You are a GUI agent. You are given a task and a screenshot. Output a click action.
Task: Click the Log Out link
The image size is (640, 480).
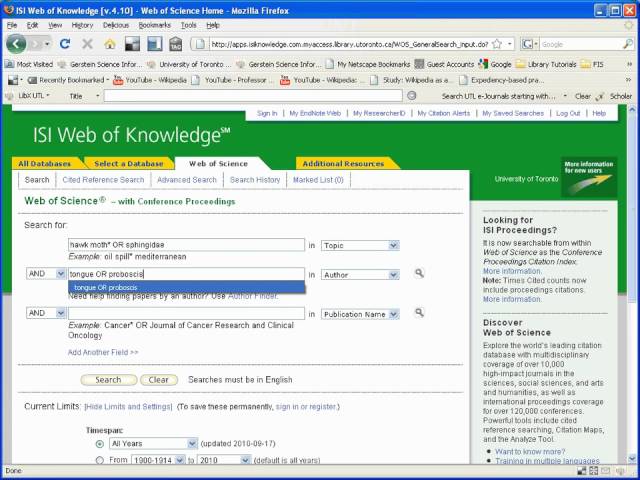pyautogui.click(x=568, y=113)
